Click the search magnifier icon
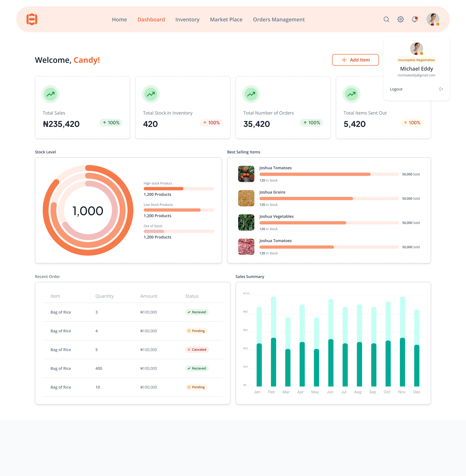 pyautogui.click(x=386, y=19)
